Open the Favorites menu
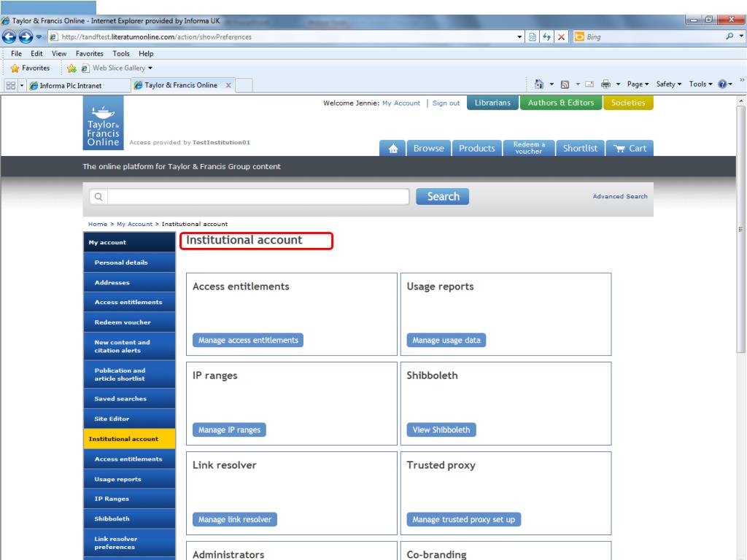 90,53
